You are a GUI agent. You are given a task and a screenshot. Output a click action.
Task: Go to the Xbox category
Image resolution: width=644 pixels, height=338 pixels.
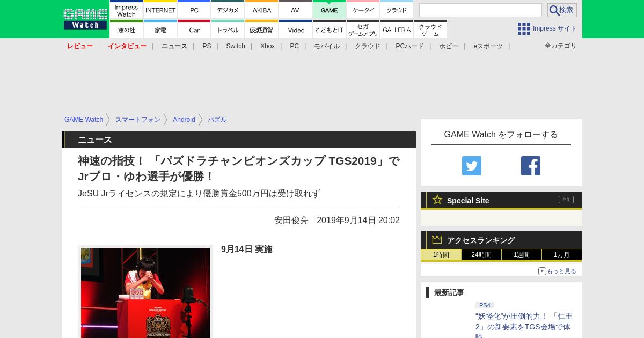click(x=267, y=46)
